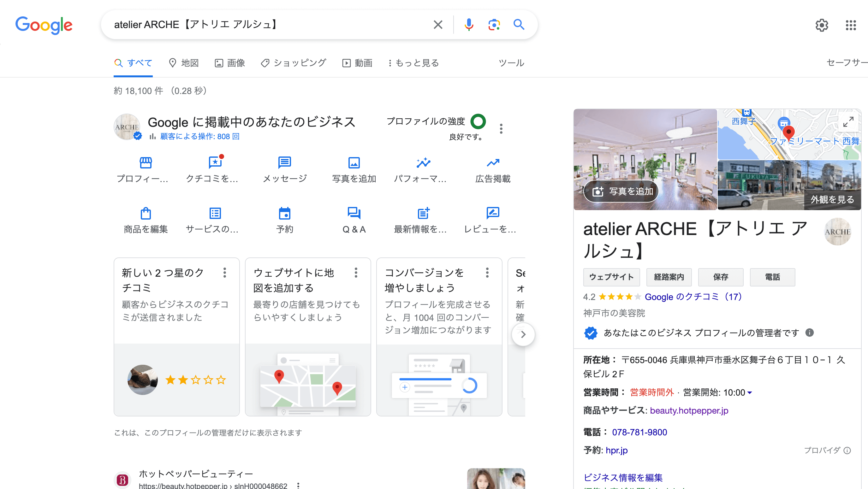
Task: Open the メッセージ messages icon
Action: 284,163
